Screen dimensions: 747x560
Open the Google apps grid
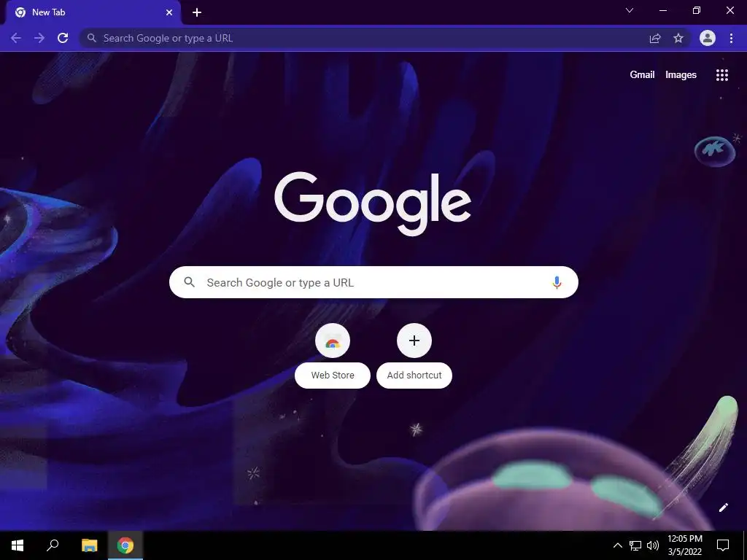pos(722,75)
